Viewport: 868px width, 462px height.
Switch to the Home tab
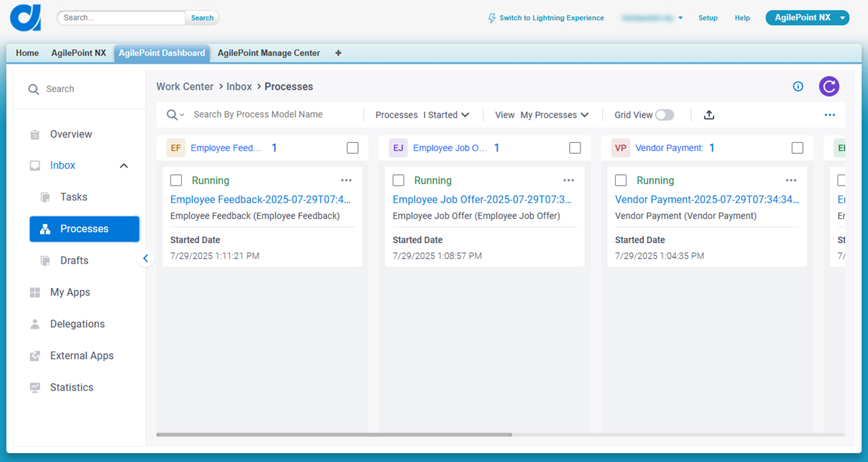click(x=27, y=53)
